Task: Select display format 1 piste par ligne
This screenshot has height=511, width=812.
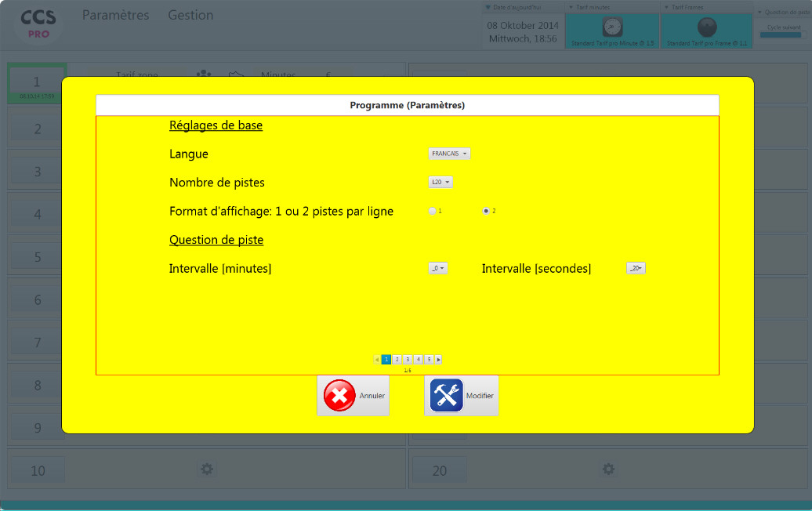Action: click(432, 211)
